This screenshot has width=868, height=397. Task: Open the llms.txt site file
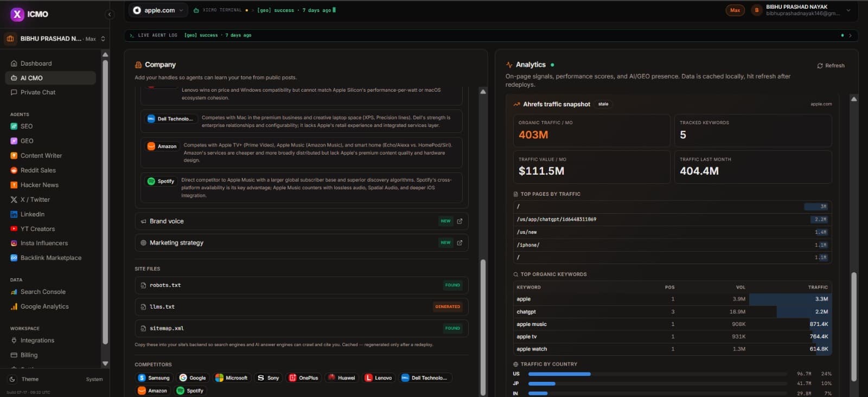click(302, 307)
